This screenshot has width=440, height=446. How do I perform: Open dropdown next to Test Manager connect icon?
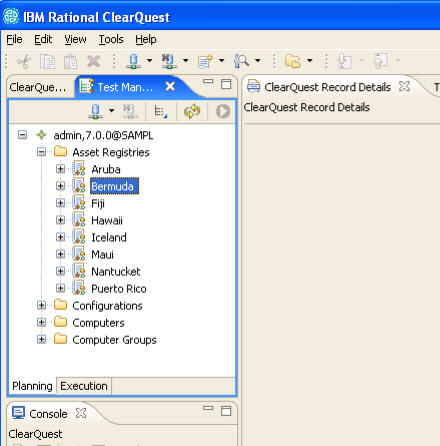(111, 110)
